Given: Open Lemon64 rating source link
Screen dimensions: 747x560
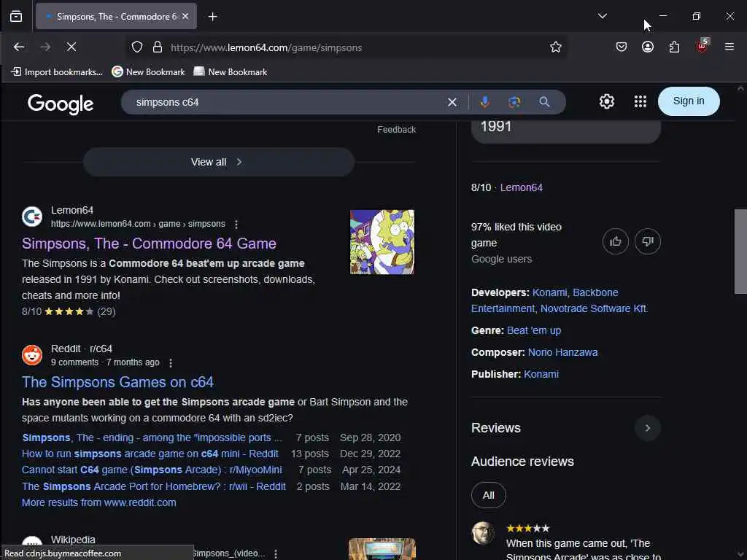Looking at the screenshot, I should (x=521, y=187).
